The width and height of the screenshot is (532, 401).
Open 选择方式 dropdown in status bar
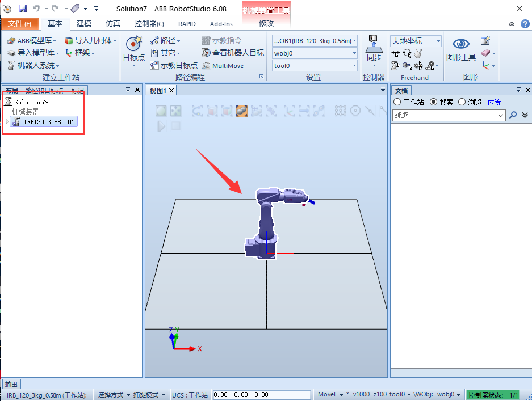[114, 395]
